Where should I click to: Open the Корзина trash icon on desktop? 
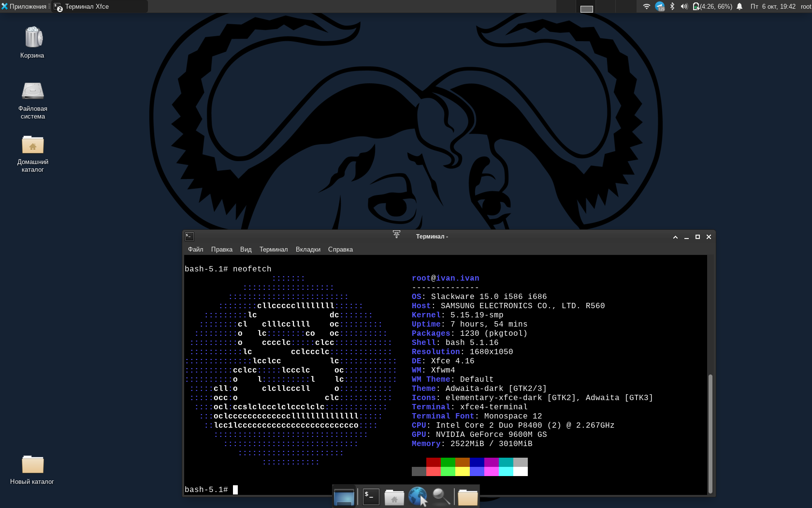[x=32, y=43]
